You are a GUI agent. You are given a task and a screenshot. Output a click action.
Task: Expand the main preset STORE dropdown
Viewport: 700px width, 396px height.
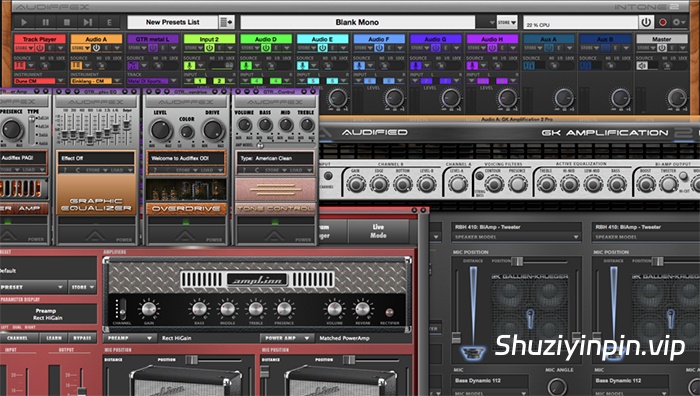pyautogui.click(x=507, y=22)
